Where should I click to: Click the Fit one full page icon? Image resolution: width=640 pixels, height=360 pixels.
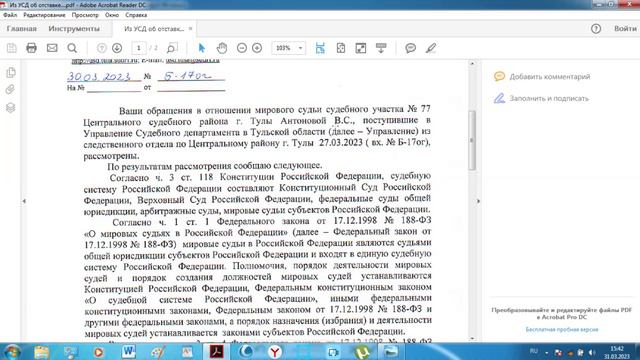341,48
